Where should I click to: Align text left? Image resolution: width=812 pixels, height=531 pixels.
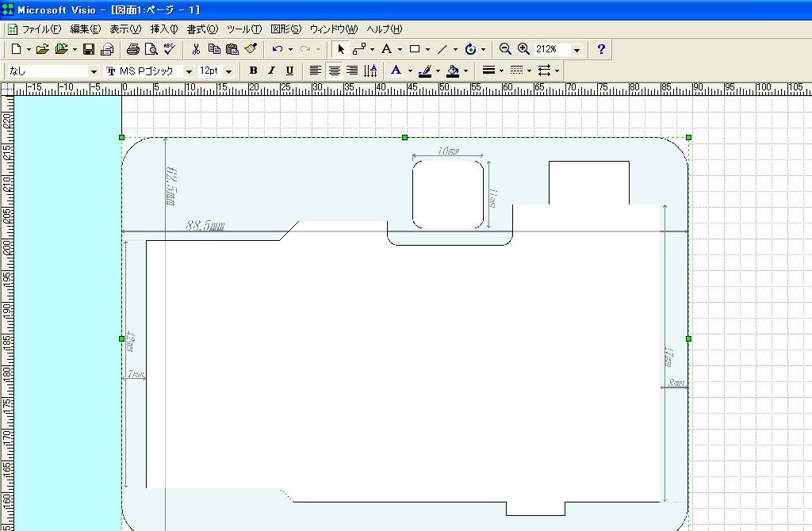pos(315,71)
